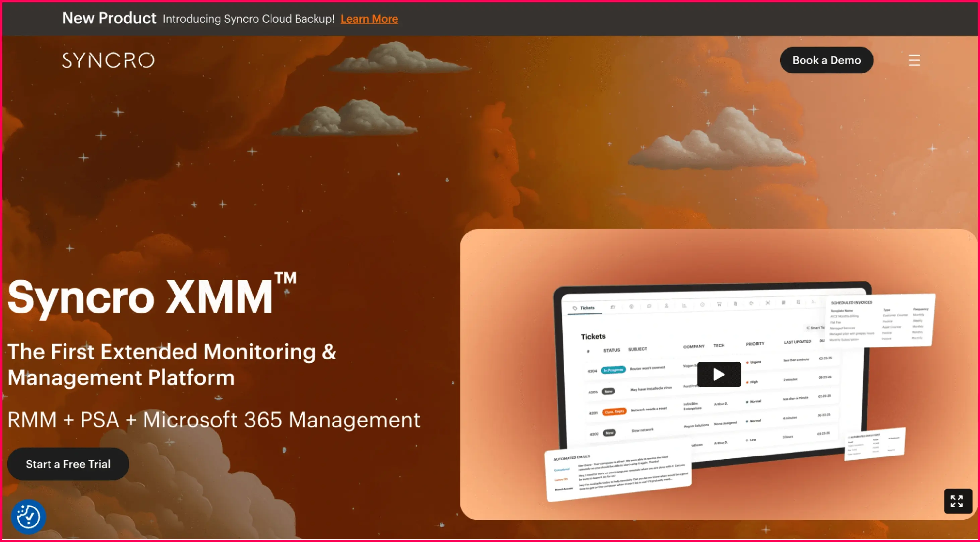Click Start a Free Trial
Screen dimensions: 980x542
(68, 464)
